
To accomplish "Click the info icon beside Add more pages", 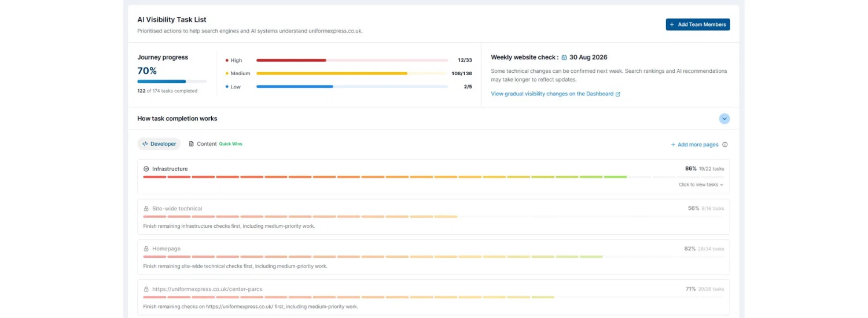I will point(725,145).
